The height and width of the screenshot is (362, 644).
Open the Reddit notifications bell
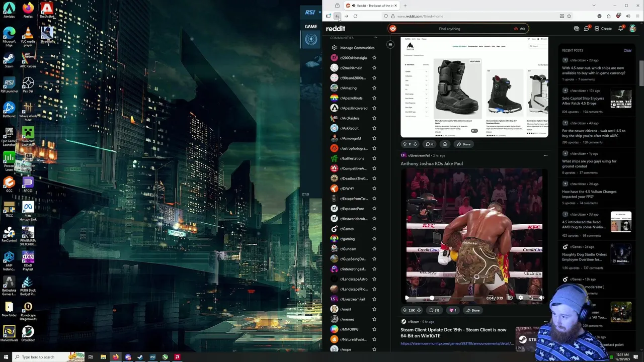click(x=620, y=29)
